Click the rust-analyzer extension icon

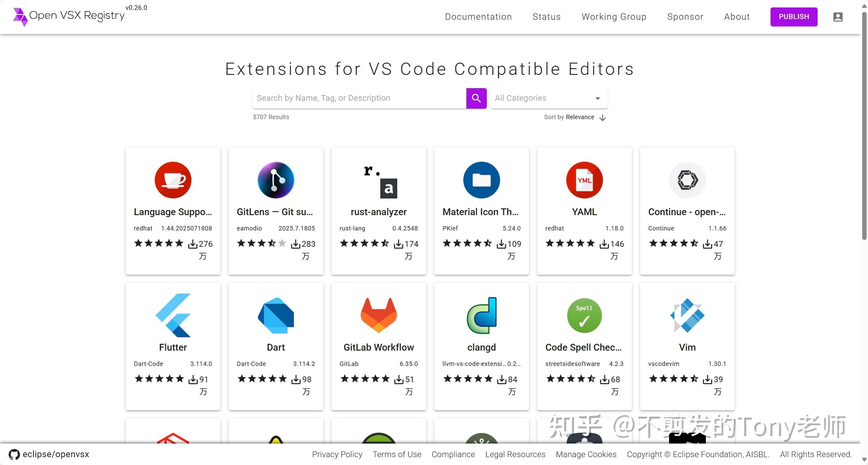pos(378,180)
